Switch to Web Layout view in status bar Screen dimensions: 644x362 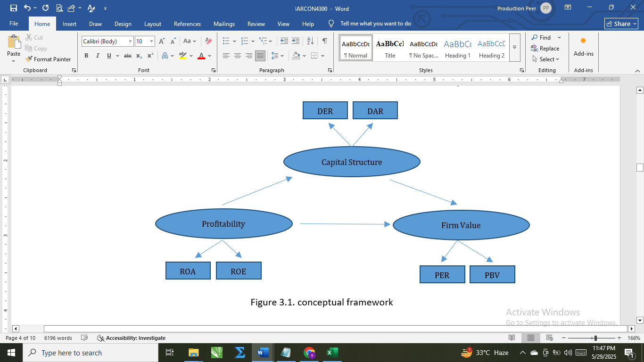[x=549, y=338]
